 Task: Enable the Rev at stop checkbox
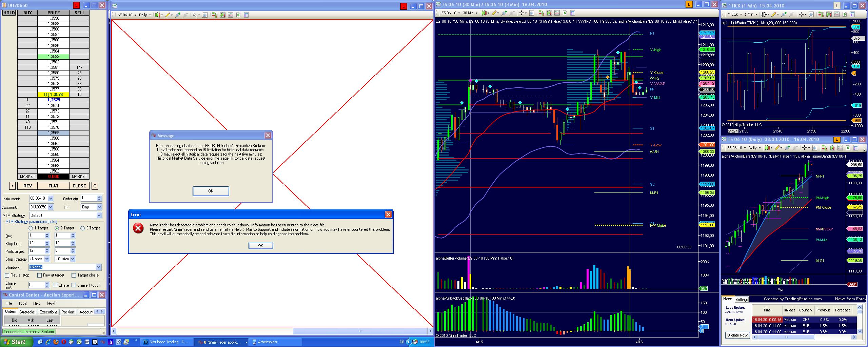(7, 275)
